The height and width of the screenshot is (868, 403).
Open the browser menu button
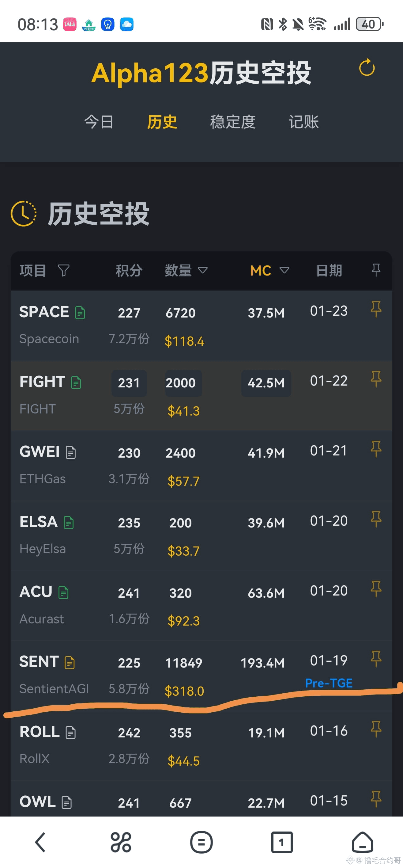click(x=201, y=842)
